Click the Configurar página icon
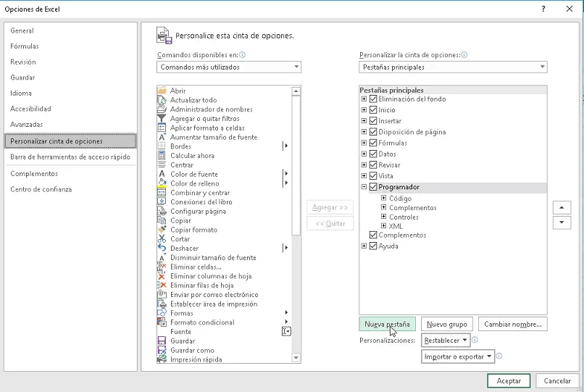The height and width of the screenshot is (392, 584). (x=162, y=212)
